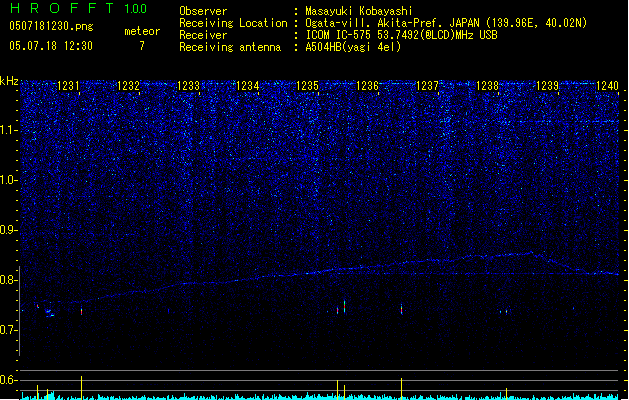Click the ICOM IC-575 receiver text
629x400 pixels.
[x=401, y=35]
